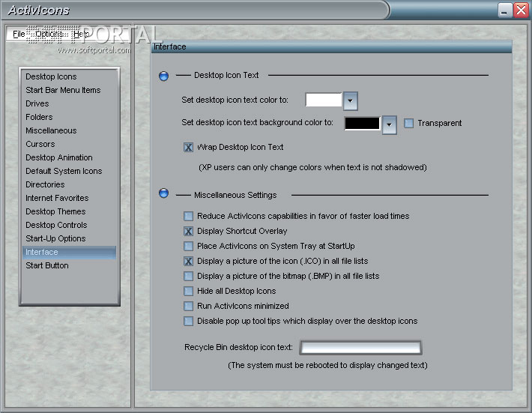Uncheck Wrap Desktop Icon Text

pyautogui.click(x=188, y=147)
